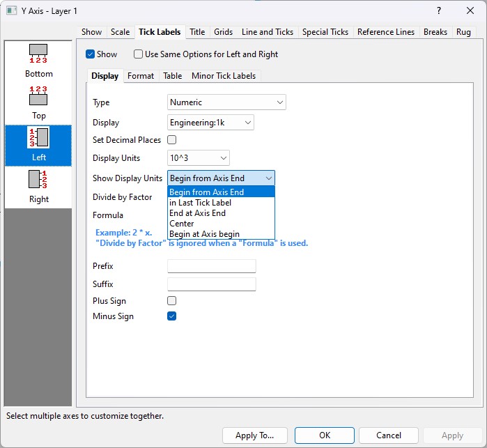
Task: Switch to the Special Ticks tab
Action: coord(325,32)
